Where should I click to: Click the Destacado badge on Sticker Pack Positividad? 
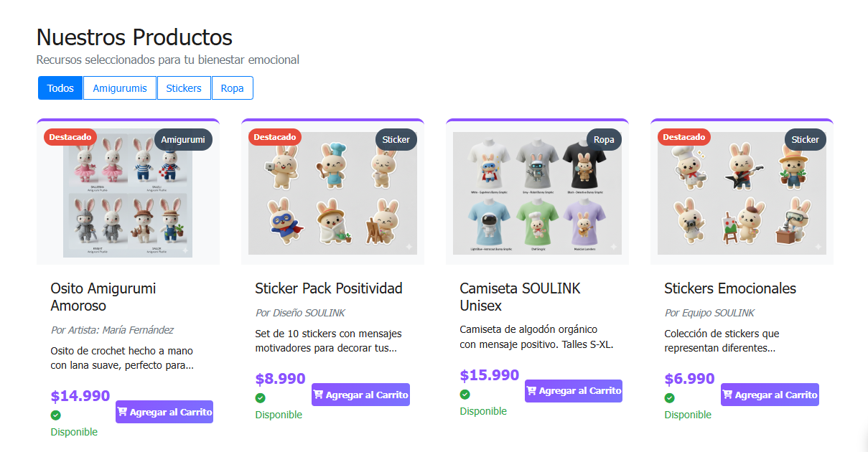click(274, 137)
